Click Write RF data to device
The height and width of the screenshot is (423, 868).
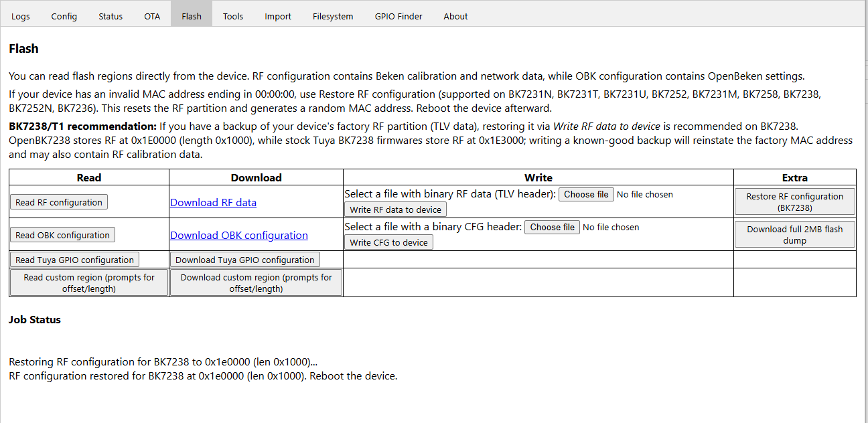click(396, 209)
